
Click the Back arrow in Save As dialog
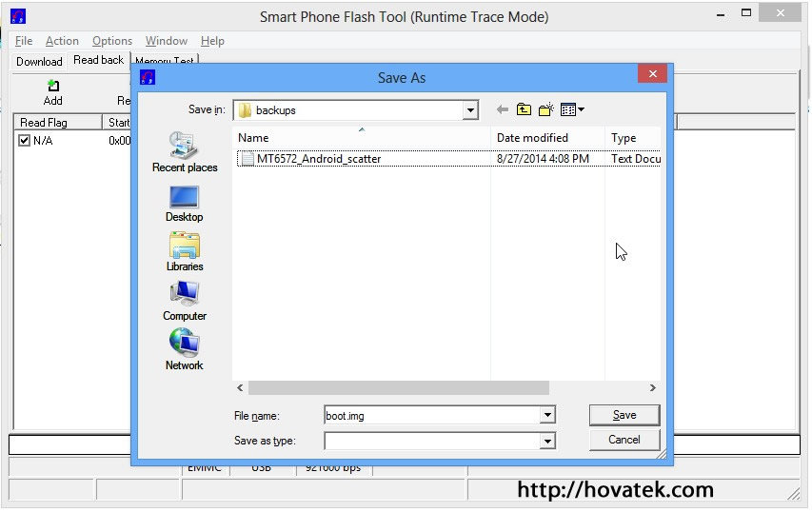point(502,109)
